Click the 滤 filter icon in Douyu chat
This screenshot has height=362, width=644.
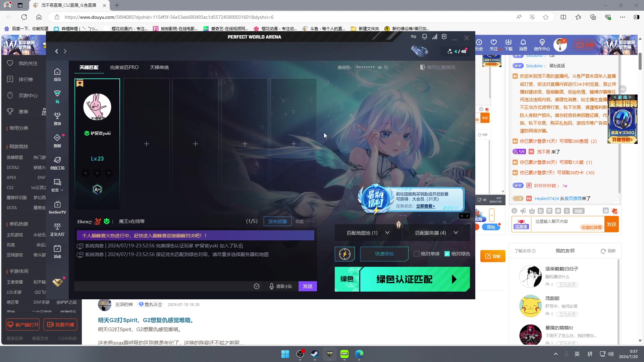[606, 211]
